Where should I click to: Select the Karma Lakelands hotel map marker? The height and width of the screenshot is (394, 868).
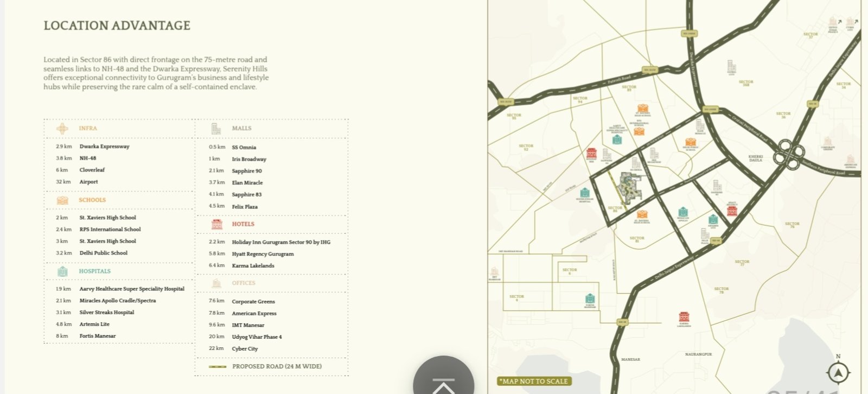pos(684,317)
